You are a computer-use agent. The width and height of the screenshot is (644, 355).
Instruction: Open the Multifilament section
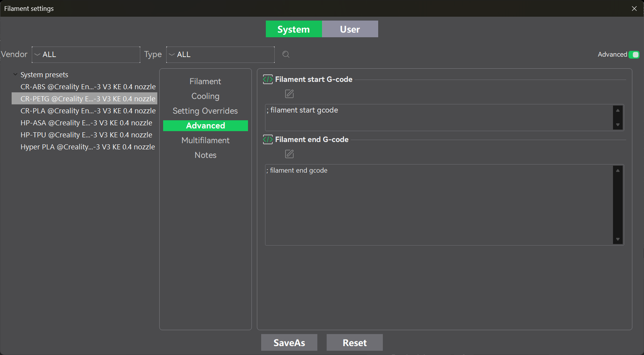pos(205,140)
